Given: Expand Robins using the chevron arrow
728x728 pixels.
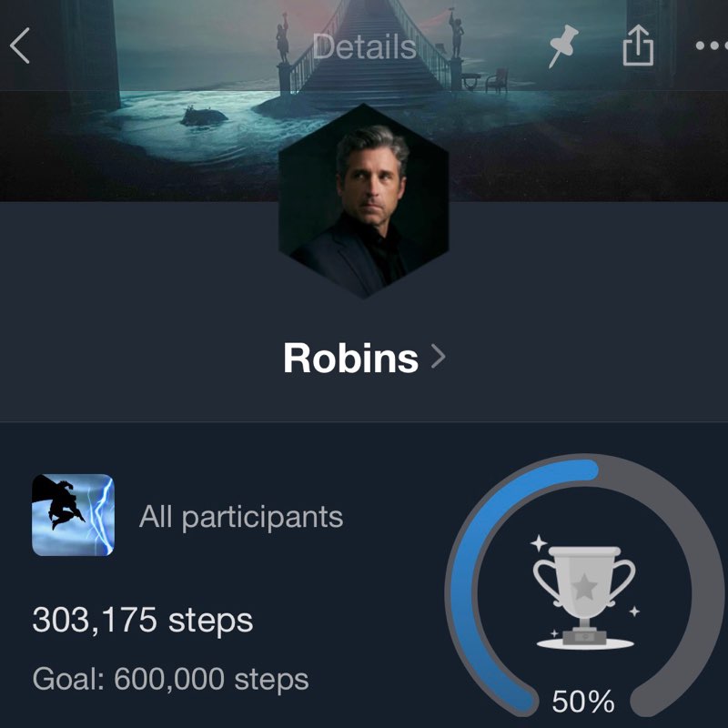Looking at the screenshot, I should 438,357.
